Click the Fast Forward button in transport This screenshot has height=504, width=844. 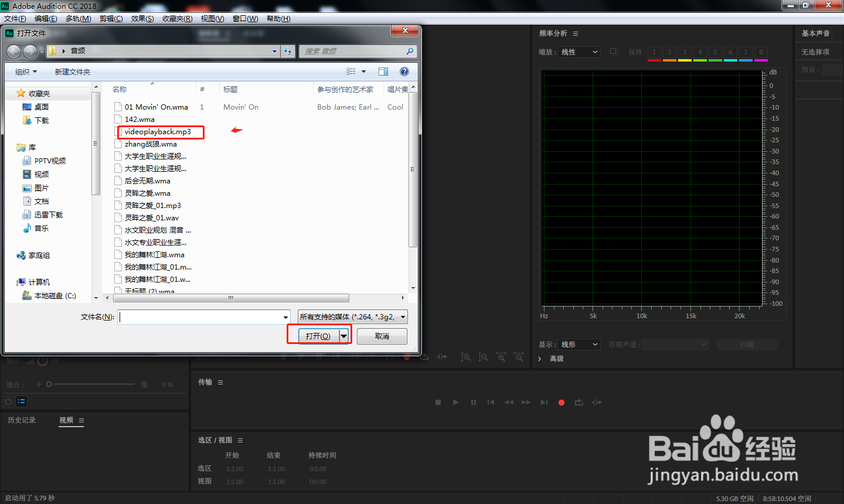coord(526,403)
